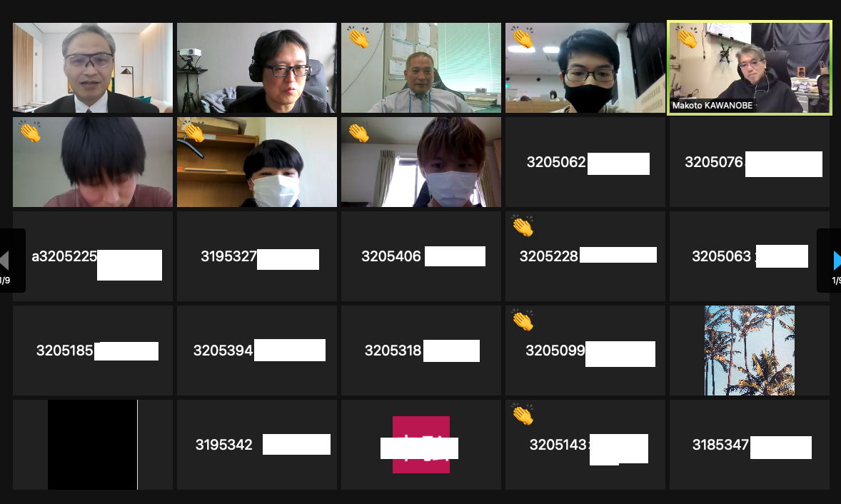Click clapping emoji on tile 3205099
This screenshot has height=504, width=841.
523,320
